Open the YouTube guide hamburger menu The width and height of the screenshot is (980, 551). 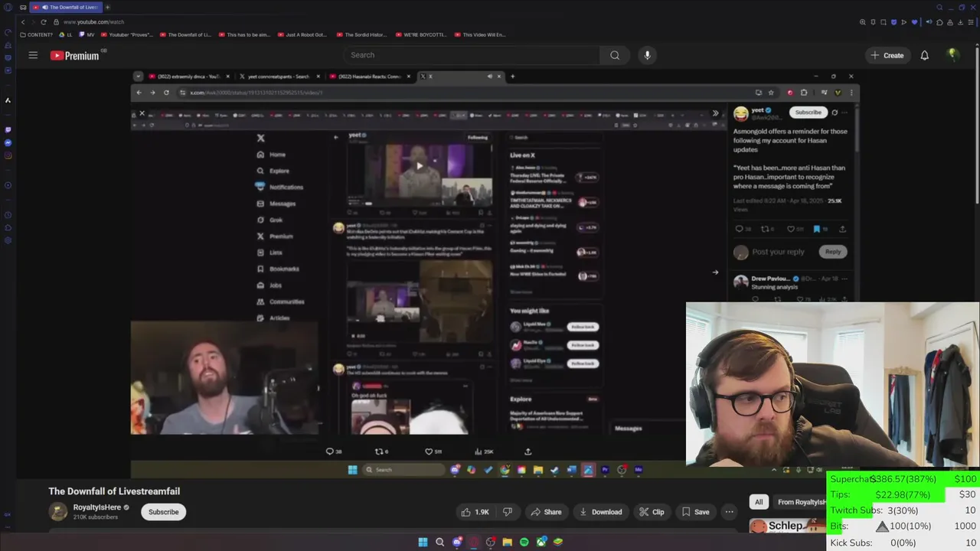click(33, 55)
